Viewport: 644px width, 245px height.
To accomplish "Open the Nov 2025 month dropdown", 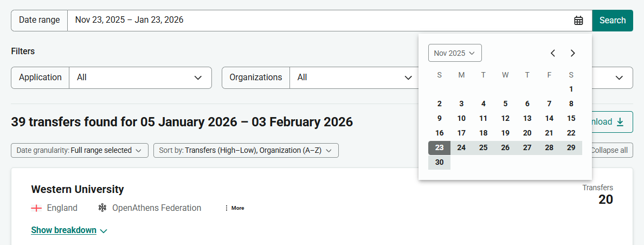I will [455, 53].
